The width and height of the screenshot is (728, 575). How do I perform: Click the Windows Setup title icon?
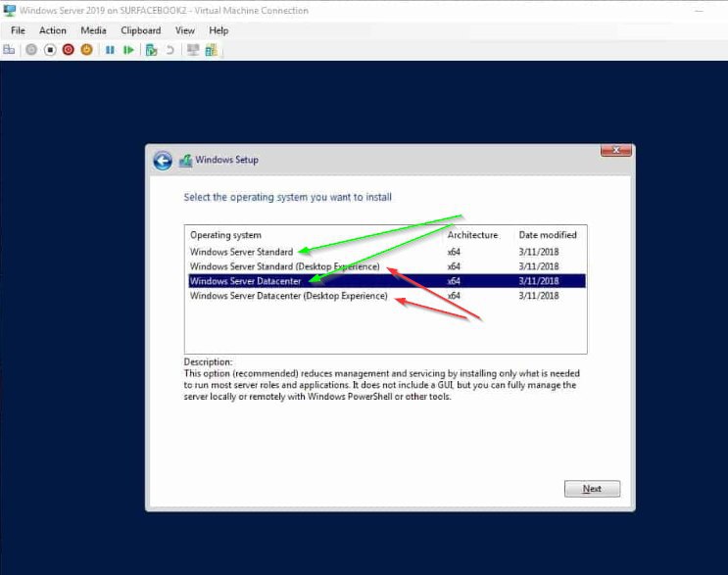click(186, 161)
